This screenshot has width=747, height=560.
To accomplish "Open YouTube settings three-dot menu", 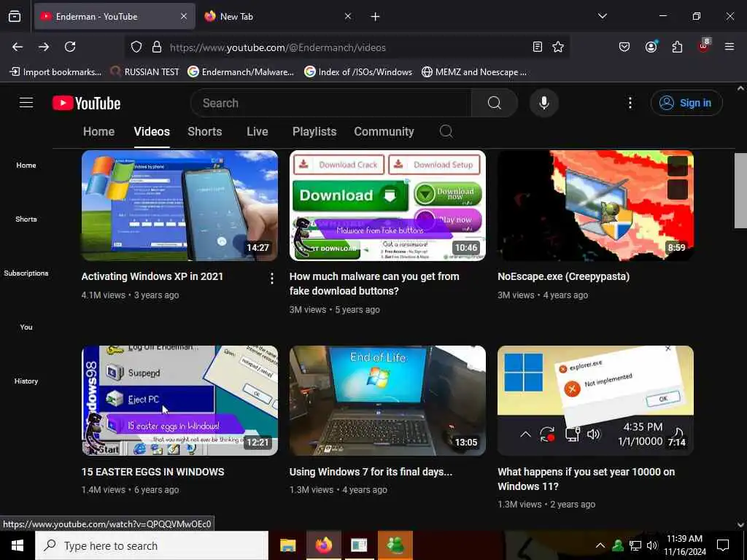I will point(630,103).
